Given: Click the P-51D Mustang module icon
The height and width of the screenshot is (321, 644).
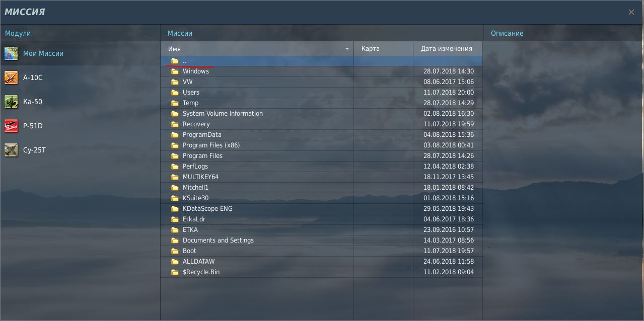Looking at the screenshot, I should [11, 126].
